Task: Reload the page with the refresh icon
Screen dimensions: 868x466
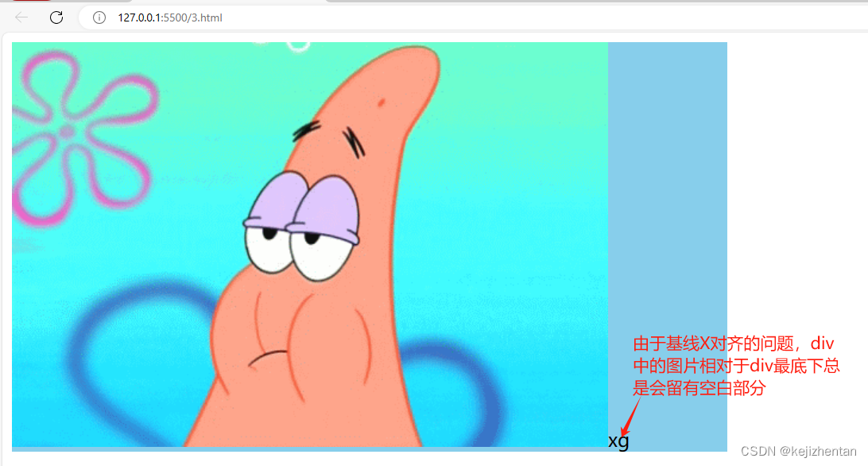Action: pyautogui.click(x=56, y=17)
